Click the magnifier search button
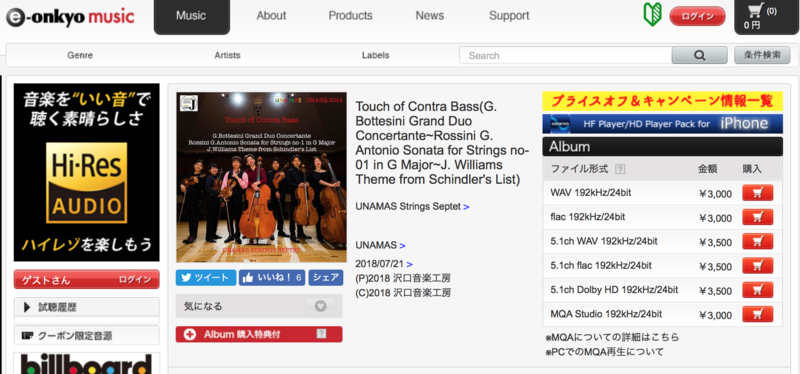The image size is (800, 374). pyautogui.click(x=699, y=55)
